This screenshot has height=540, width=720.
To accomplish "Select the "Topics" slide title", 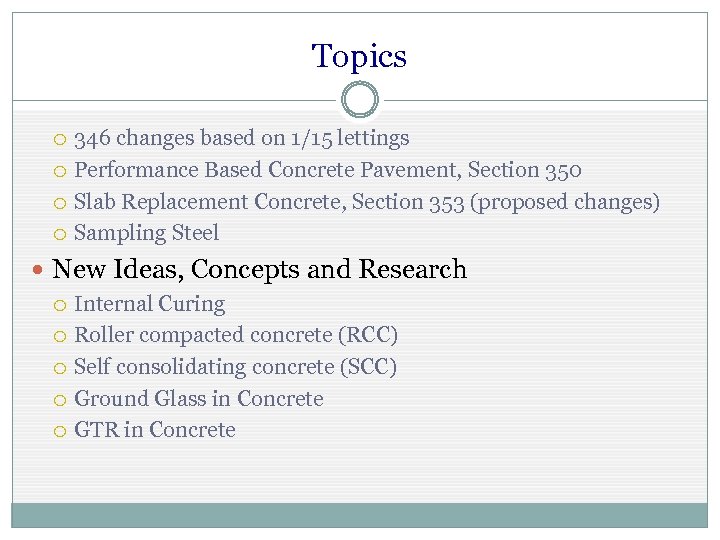I will coord(359,56).
